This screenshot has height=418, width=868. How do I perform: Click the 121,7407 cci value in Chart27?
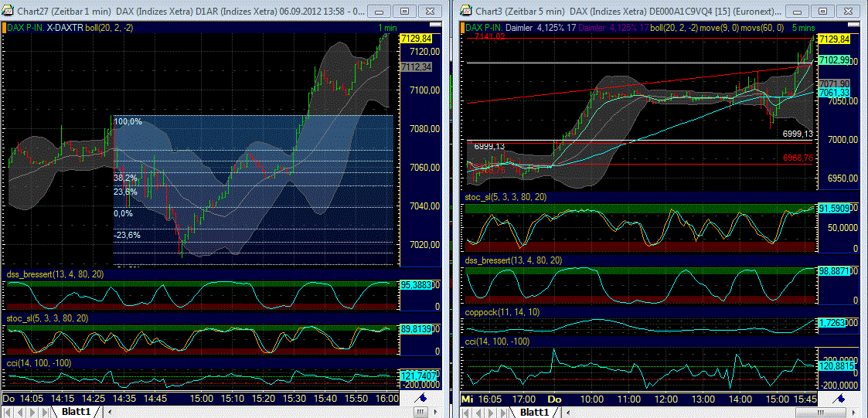coord(418,376)
